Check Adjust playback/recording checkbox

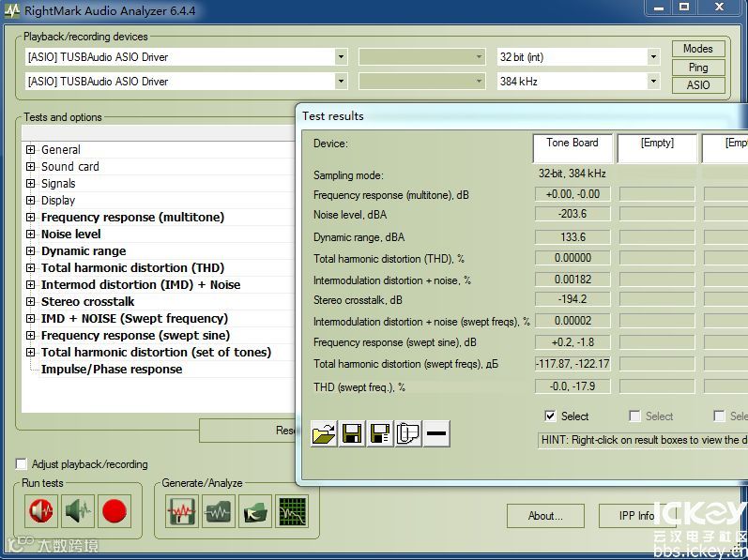(22, 463)
